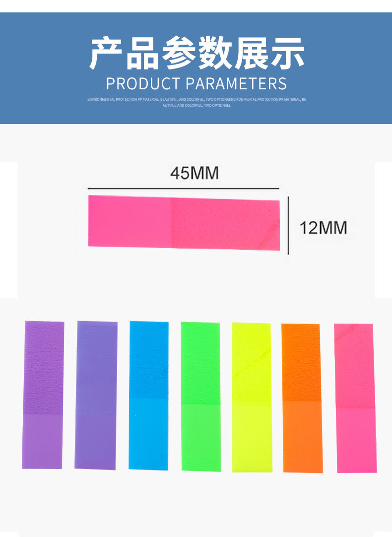The width and height of the screenshot is (392, 537).
Task: Select the neon green sticky strip
Action: [x=200, y=396]
